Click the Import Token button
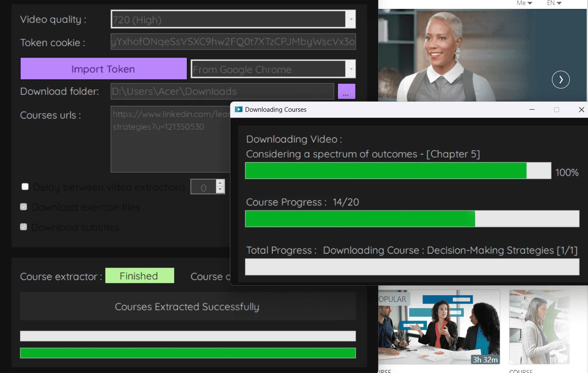The width and height of the screenshot is (588, 373). [x=103, y=69]
